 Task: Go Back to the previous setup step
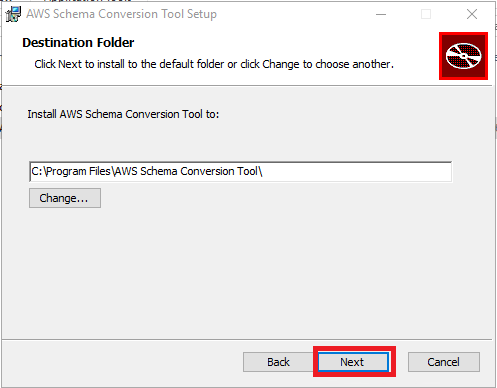point(278,362)
